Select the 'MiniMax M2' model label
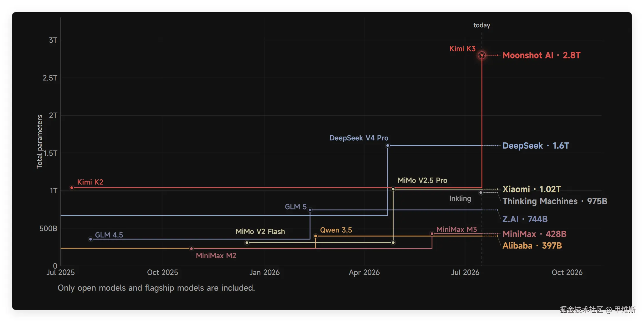The height and width of the screenshot is (322, 644). coord(216,255)
